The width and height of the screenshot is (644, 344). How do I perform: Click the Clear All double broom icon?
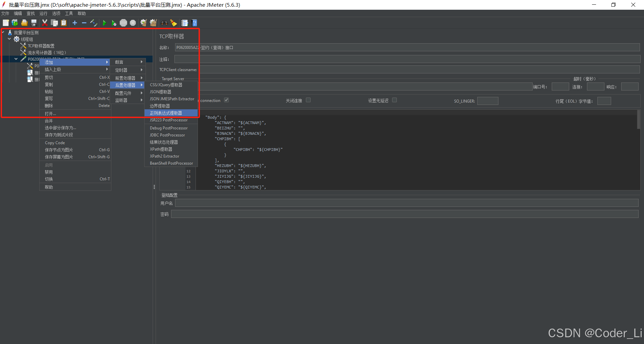tap(153, 23)
